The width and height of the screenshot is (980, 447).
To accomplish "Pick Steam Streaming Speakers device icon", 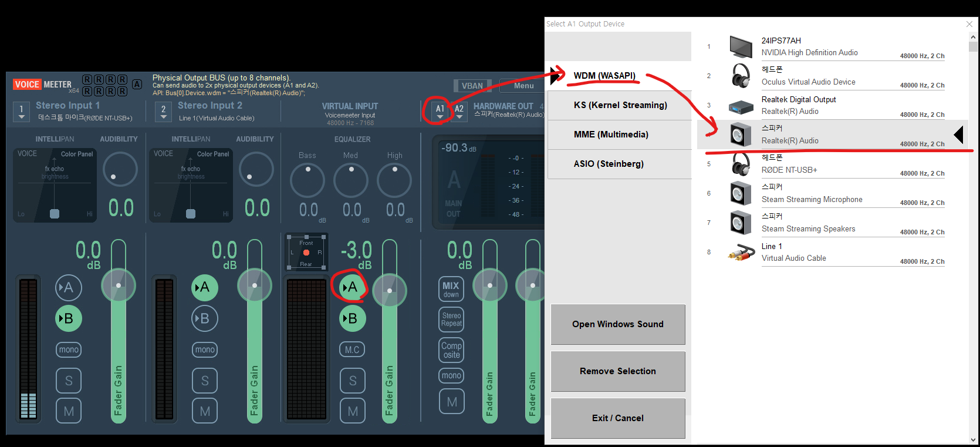I will point(741,223).
